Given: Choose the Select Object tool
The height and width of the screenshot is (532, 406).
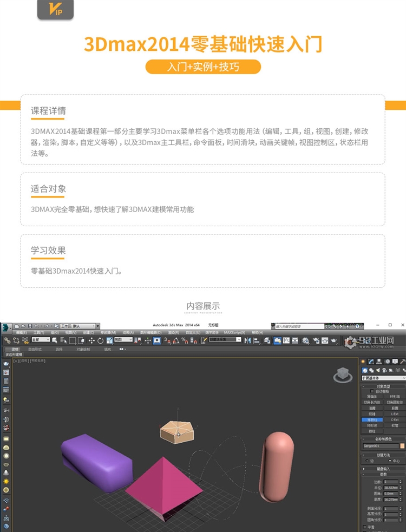Looking at the screenshot, I should click(x=54, y=340).
